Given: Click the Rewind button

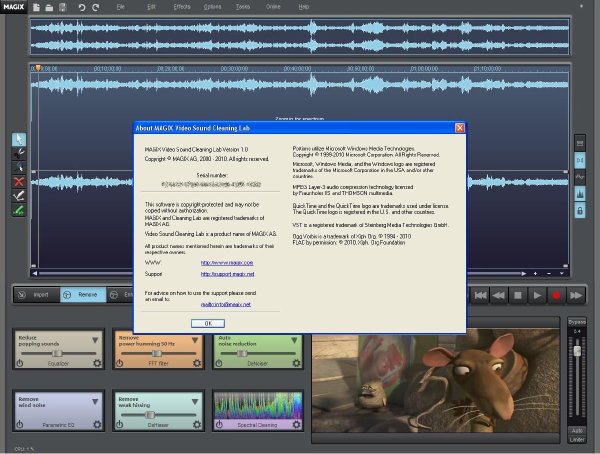Looking at the screenshot, I should click(x=499, y=296).
